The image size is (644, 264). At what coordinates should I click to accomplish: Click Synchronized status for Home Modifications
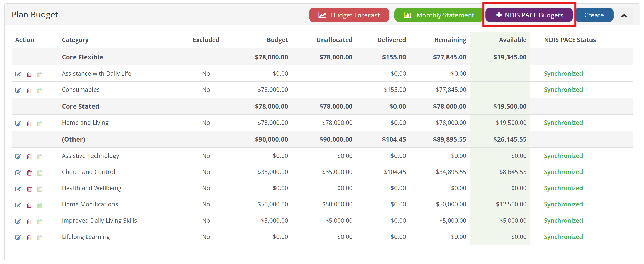[x=563, y=204]
